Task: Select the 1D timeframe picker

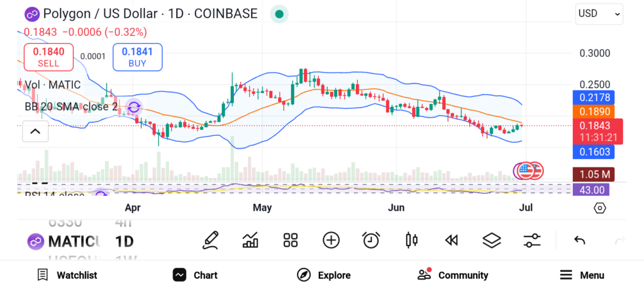Action: [125, 241]
